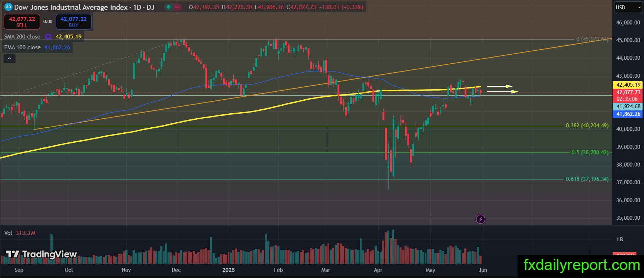Click the 36,000.00 price axis label
Screen dimensions: 644x278
pyautogui.click(x=628, y=200)
